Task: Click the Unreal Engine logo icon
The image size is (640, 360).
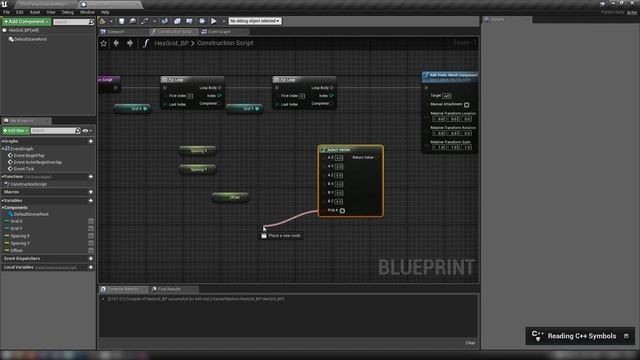Action: point(4,4)
